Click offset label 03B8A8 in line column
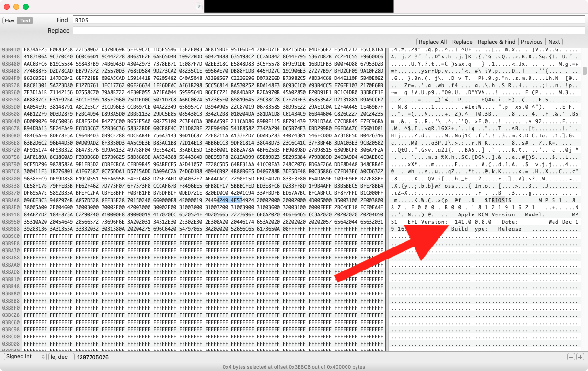The width and height of the screenshot is (588, 371). pyautogui.click(x=10, y=200)
